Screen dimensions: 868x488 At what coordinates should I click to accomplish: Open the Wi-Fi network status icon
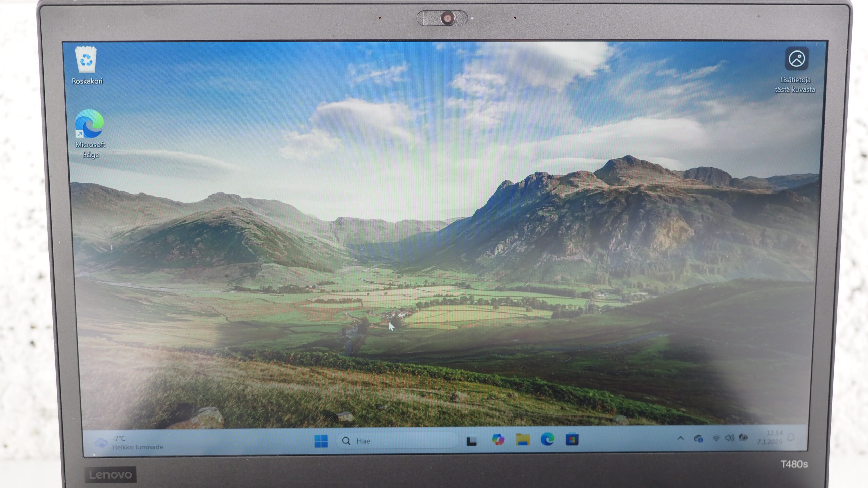coord(716,439)
